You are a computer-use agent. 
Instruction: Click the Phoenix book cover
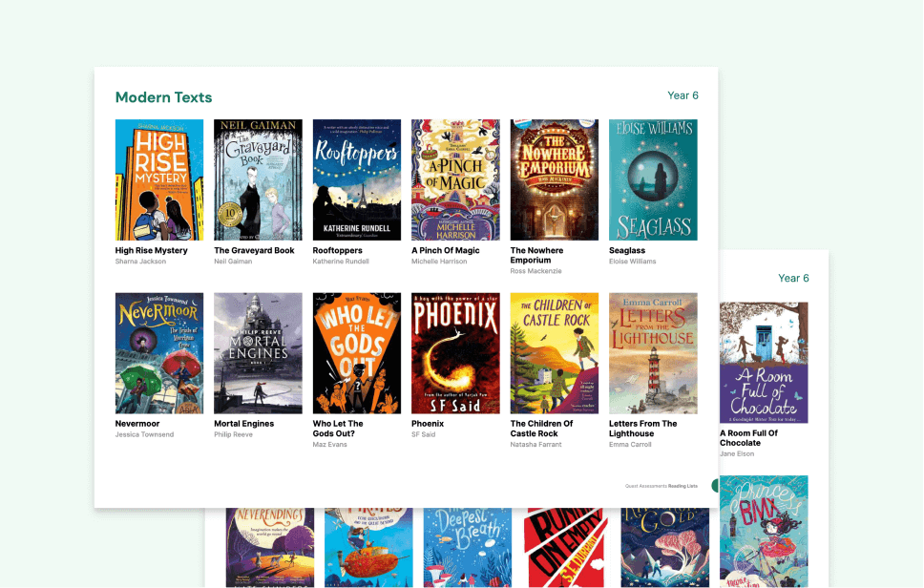click(x=455, y=353)
